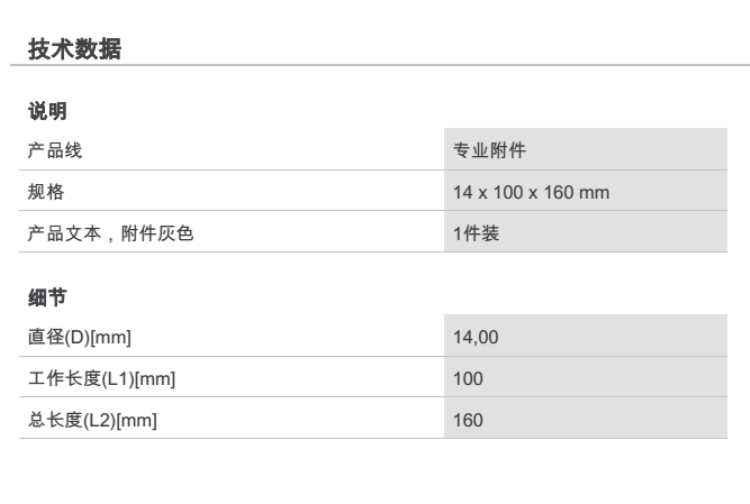Select the 1件装 value cell
This screenshot has height=504, width=750.
click(475, 233)
